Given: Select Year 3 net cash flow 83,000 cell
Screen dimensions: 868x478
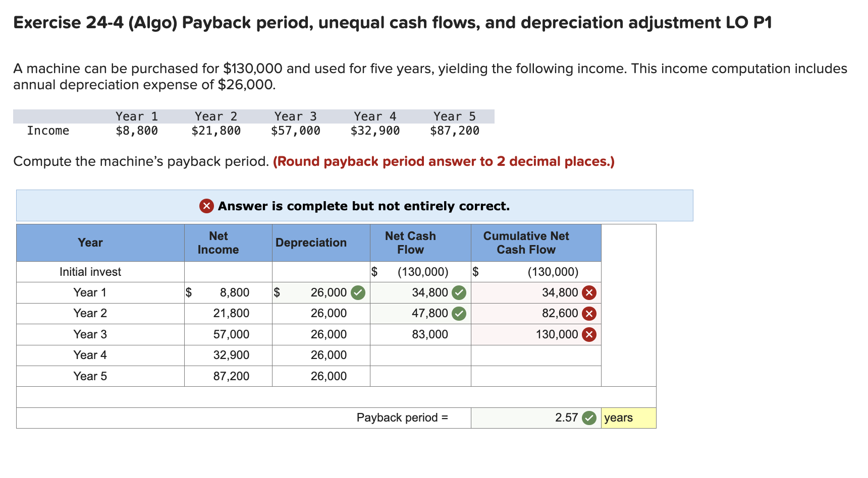Looking at the screenshot, I should pyautogui.click(x=420, y=334).
